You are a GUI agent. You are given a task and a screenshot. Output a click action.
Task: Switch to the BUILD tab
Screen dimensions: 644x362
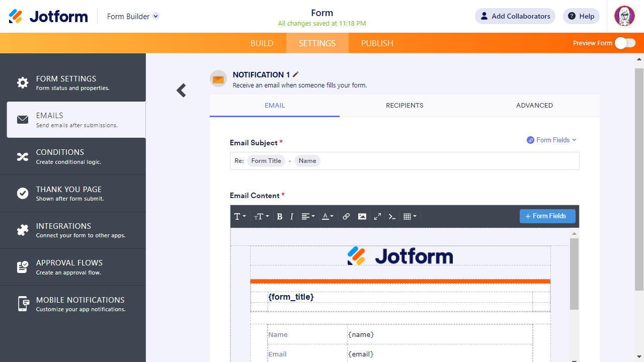pyautogui.click(x=262, y=43)
